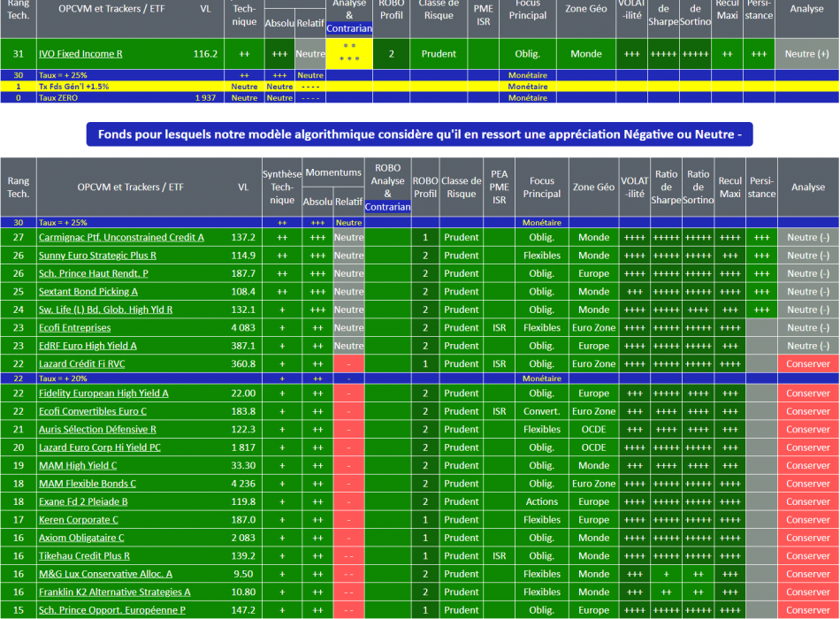The width and height of the screenshot is (840, 619).
Task: Open Ecofi Convertibles Euro C link
Action: (x=92, y=411)
